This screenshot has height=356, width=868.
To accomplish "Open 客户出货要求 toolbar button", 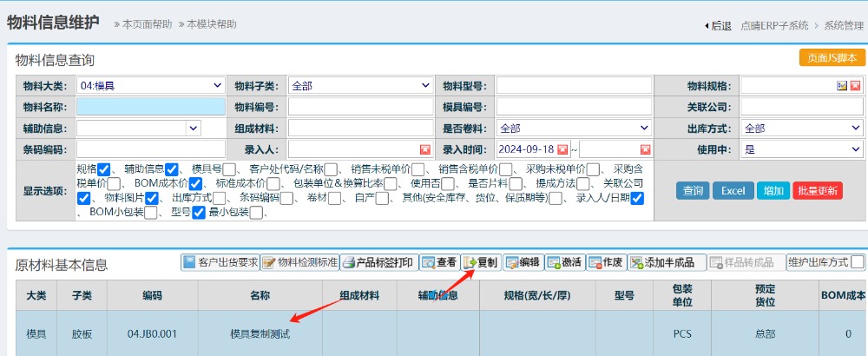I will point(220,262).
